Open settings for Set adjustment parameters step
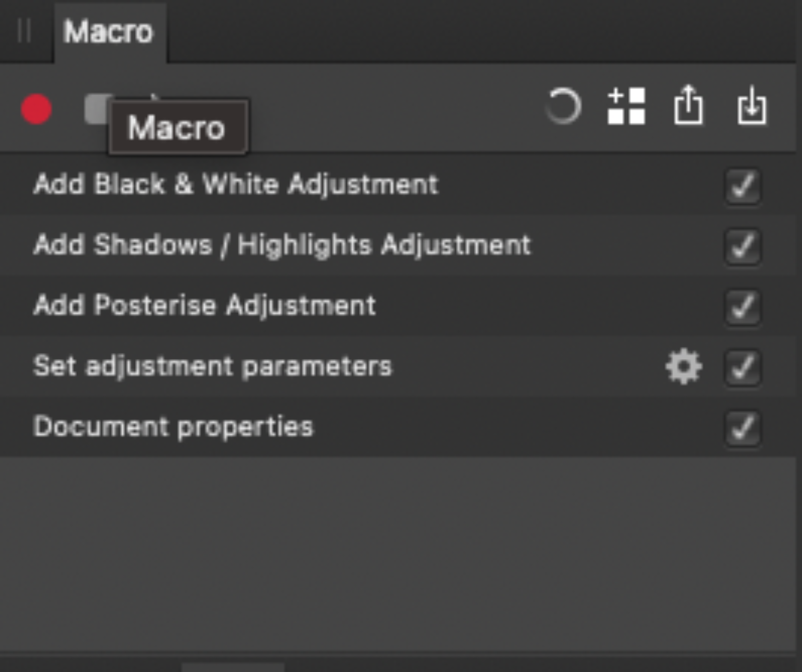Screen dimensions: 802x672 (683, 366)
